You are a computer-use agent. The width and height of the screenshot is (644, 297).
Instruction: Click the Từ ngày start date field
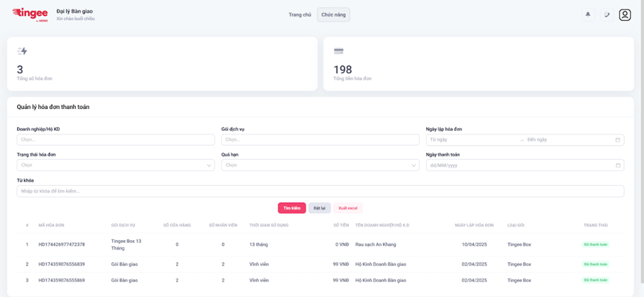[x=473, y=140]
